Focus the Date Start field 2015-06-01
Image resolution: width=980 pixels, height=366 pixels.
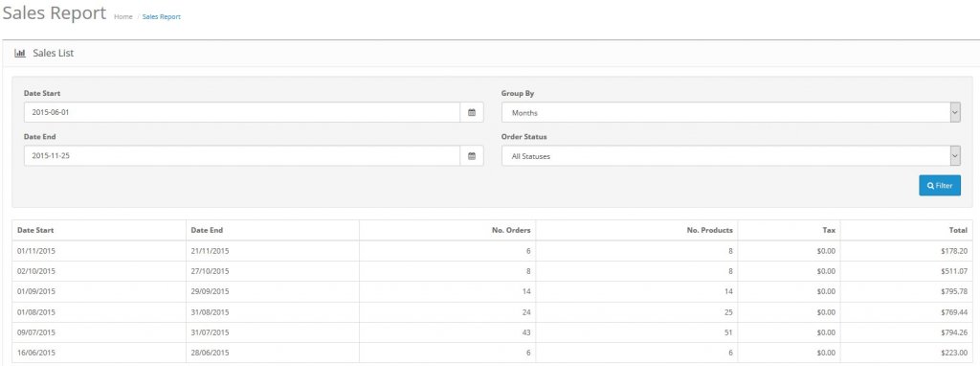pyautogui.click(x=242, y=113)
